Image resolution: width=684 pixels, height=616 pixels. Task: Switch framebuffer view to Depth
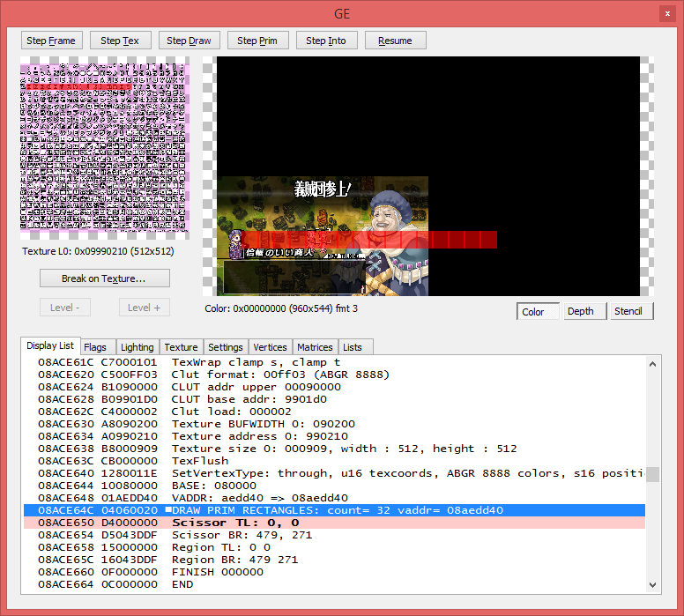click(x=580, y=311)
